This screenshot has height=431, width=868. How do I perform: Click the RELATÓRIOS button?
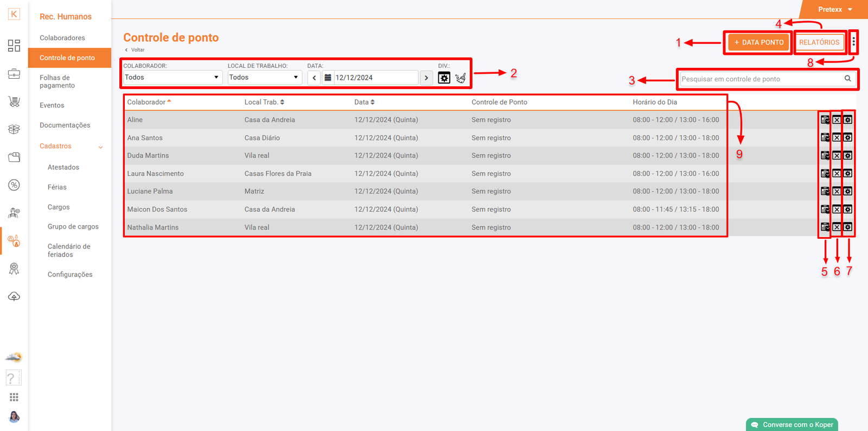click(x=819, y=42)
